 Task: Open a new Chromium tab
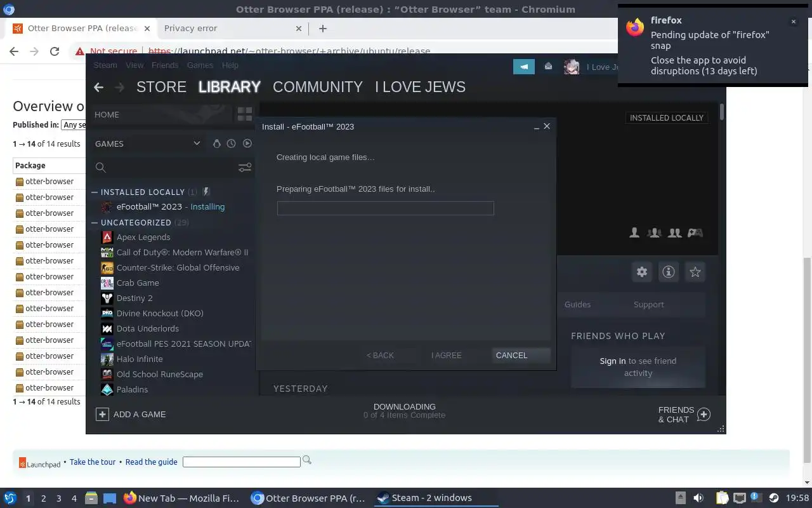point(323,28)
